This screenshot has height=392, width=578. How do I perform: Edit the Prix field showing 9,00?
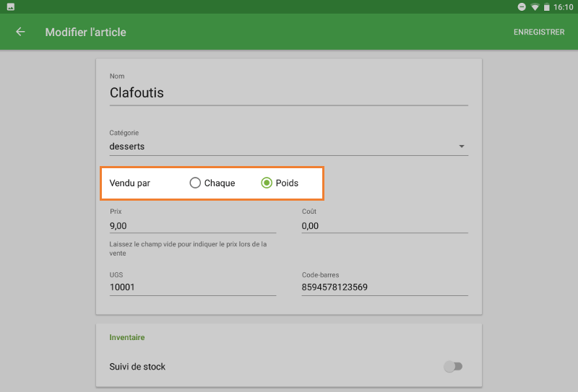point(192,226)
